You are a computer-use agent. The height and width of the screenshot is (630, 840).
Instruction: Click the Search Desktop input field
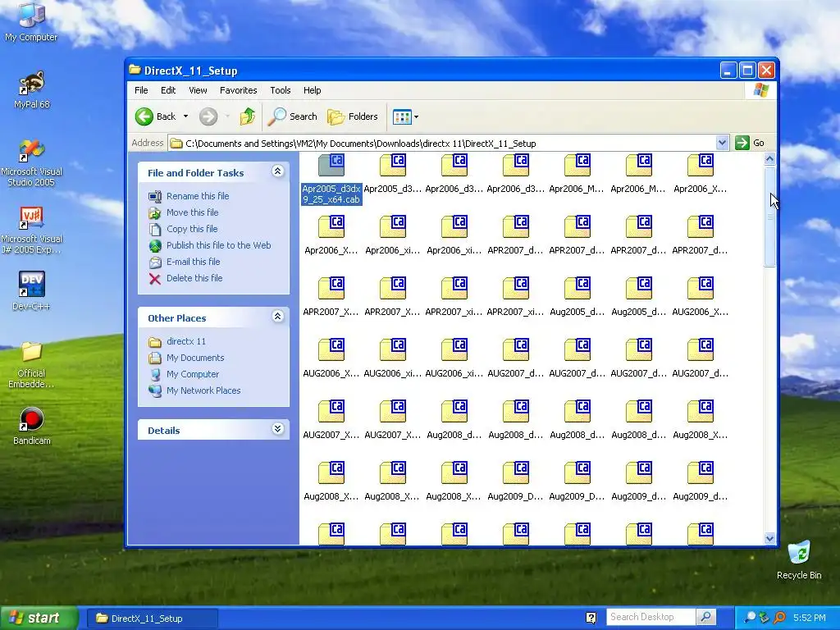coord(651,617)
